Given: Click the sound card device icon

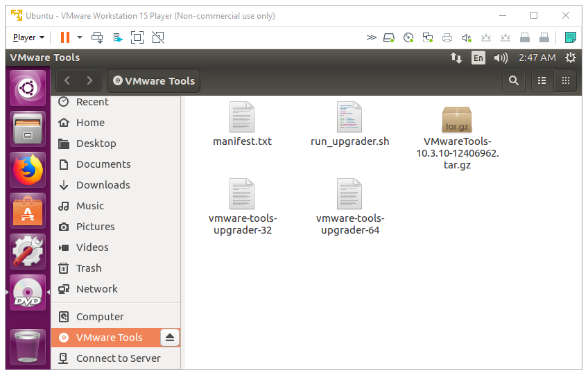Looking at the screenshot, I should click(467, 37).
